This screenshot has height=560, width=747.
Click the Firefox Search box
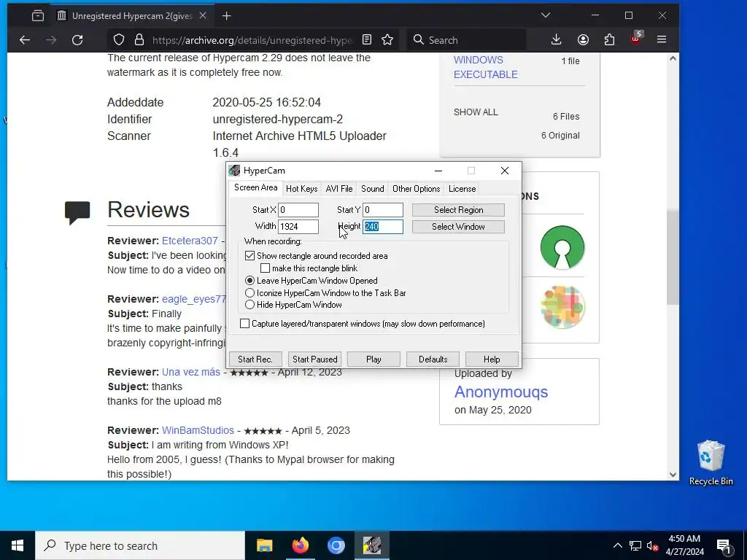467,40
